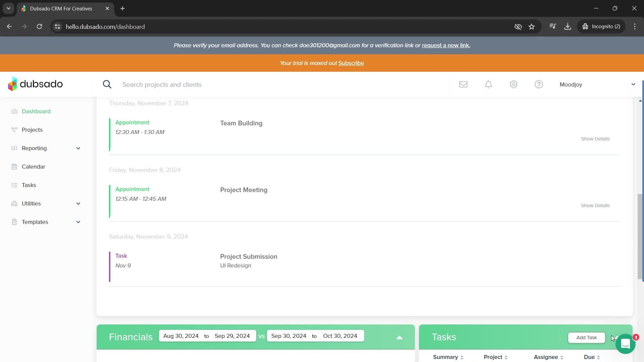644x362 pixels.
Task: Open Sep 30, 2024 to Oct 30, 2024 range
Action: click(x=315, y=336)
